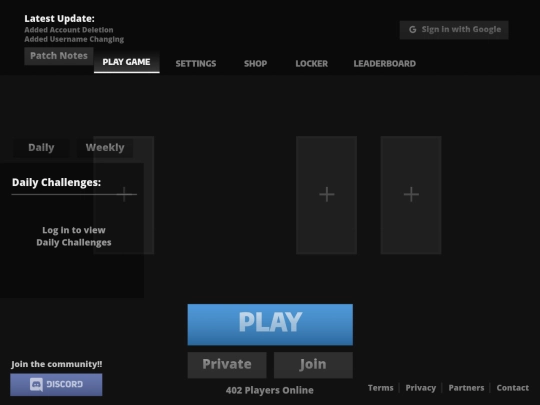Screen dimensions: 540x405
Task: Click the Google logo icon in sign-in button
Action: pyautogui.click(x=412, y=30)
